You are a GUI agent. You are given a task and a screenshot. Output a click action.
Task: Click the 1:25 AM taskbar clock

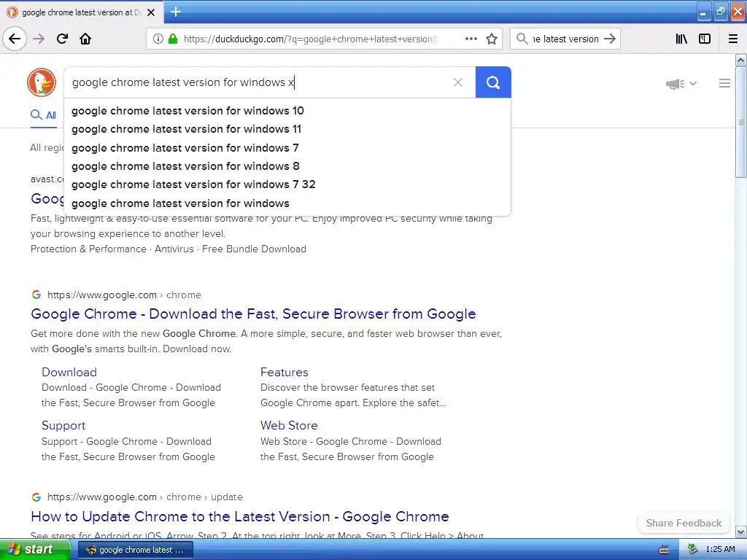pyautogui.click(x=720, y=550)
